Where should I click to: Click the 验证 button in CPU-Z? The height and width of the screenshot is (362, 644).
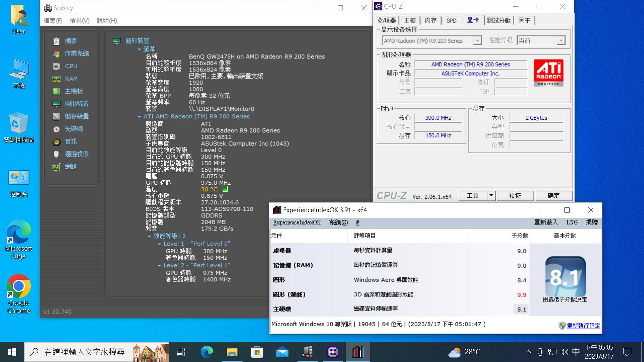click(515, 195)
